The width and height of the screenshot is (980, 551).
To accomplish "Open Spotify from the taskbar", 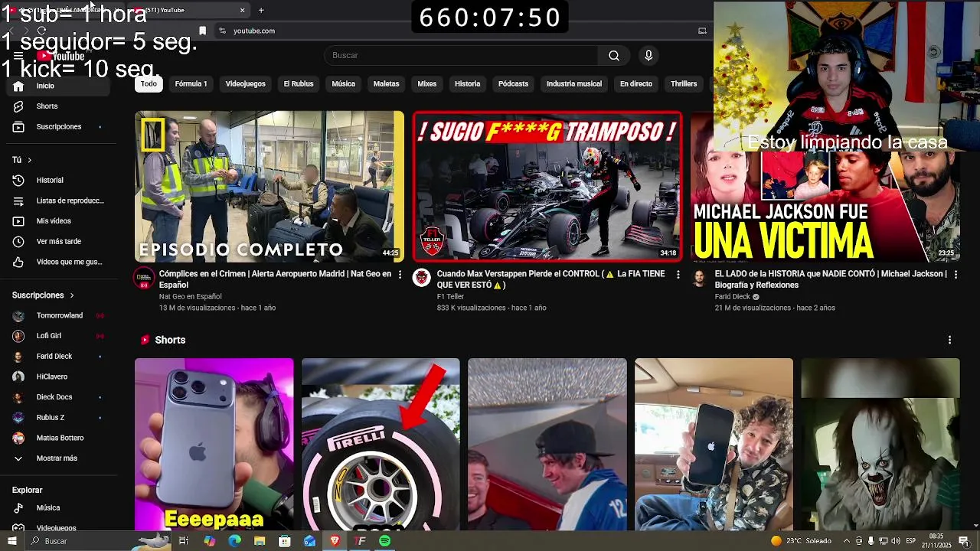I will click(384, 541).
